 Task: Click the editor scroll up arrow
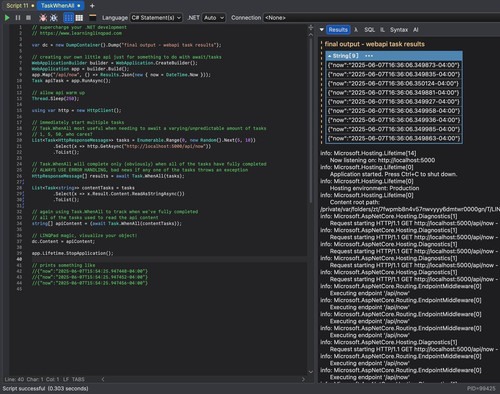point(311,34)
